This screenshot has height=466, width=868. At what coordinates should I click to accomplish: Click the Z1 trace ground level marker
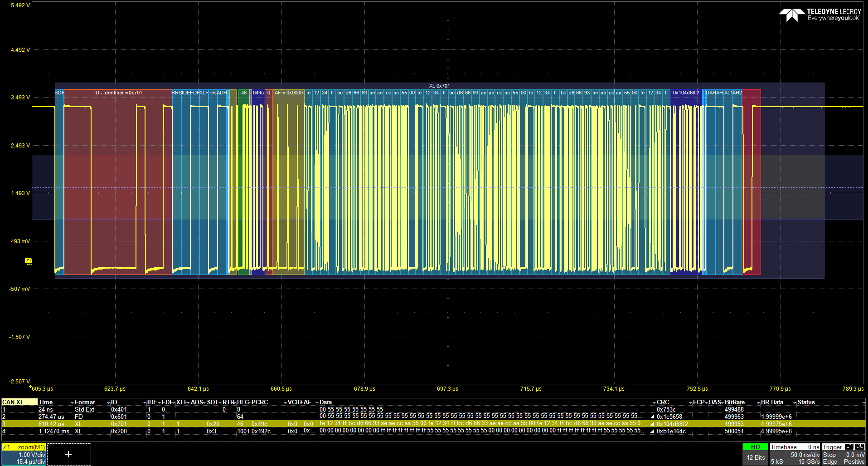pos(28,261)
